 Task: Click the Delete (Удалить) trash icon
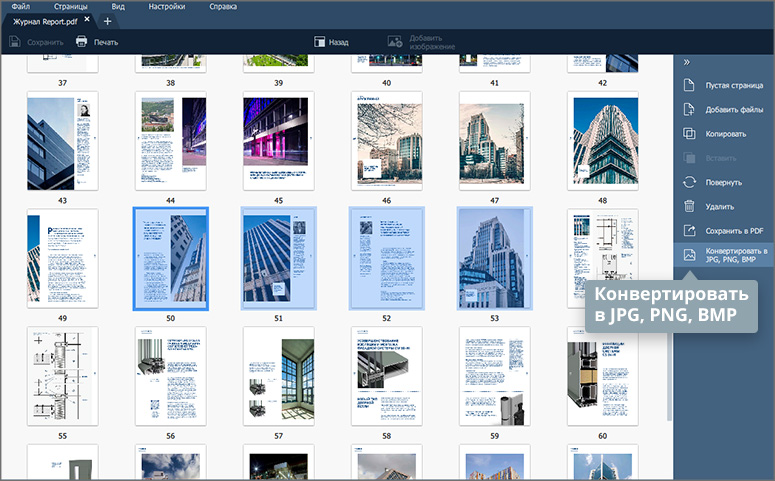(689, 206)
